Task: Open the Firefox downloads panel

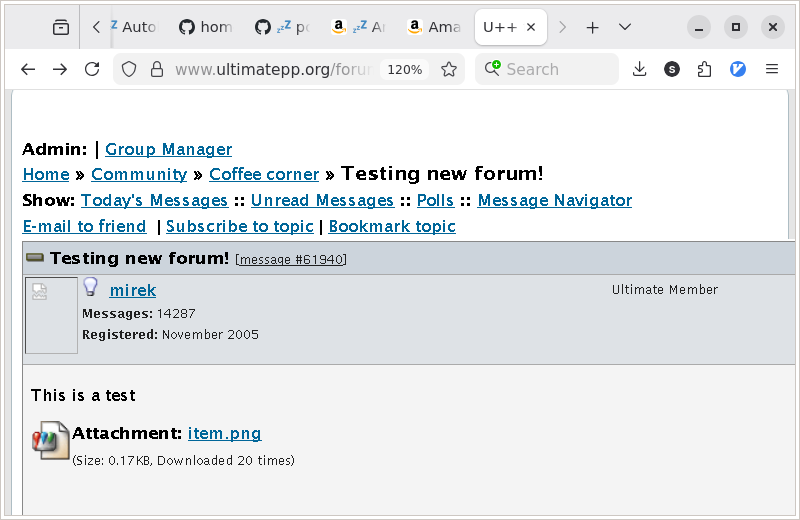Action: pos(640,69)
